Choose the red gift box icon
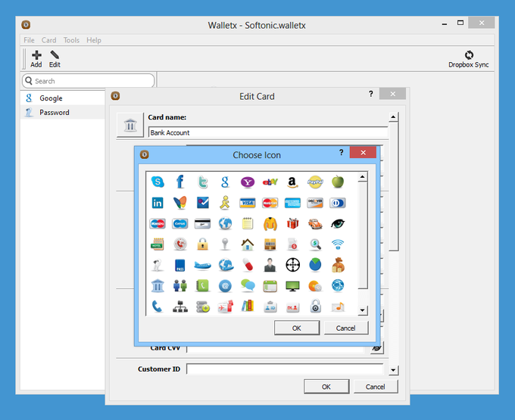 (x=292, y=223)
